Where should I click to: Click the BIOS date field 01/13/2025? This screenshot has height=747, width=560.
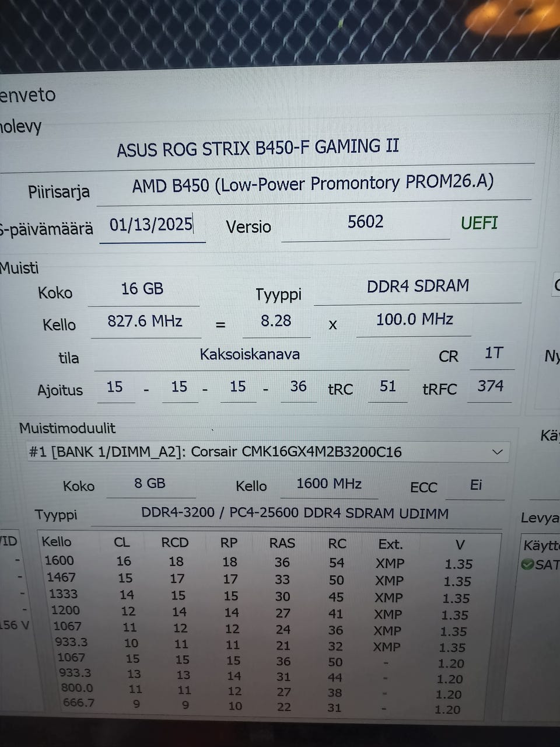click(x=152, y=225)
